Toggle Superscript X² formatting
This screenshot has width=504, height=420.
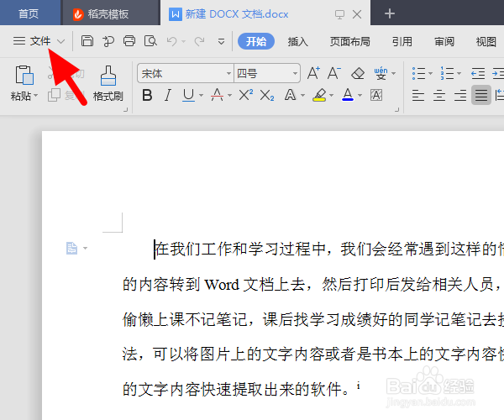point(246,95)
